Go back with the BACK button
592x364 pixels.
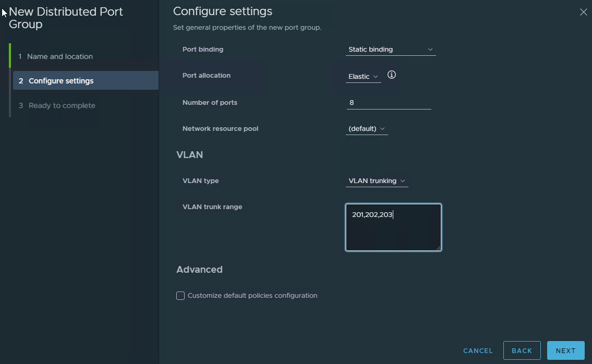pyautogui.click(x=522, y=350)
